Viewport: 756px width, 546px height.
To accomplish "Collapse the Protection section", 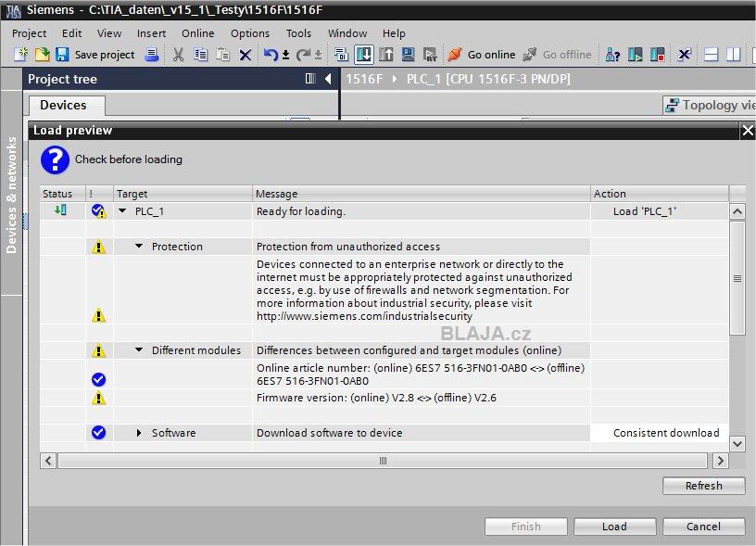I will tap(139, 246).
